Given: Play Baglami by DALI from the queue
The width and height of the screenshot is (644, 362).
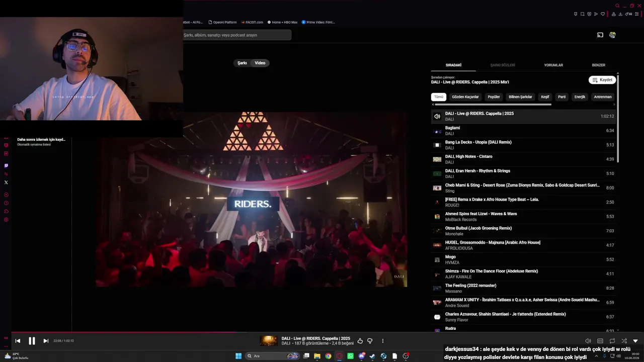Looking at the screenshot, I should click(523, 131).
